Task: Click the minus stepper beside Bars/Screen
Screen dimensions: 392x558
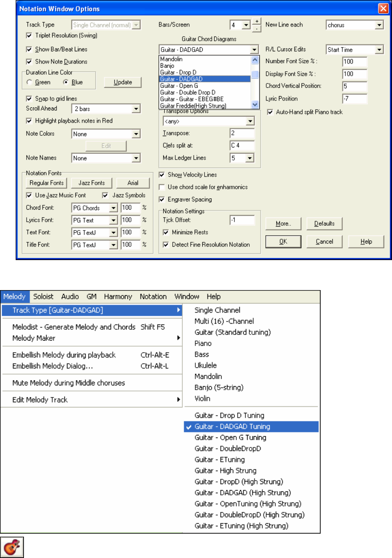Action: (x=257, y=29)
